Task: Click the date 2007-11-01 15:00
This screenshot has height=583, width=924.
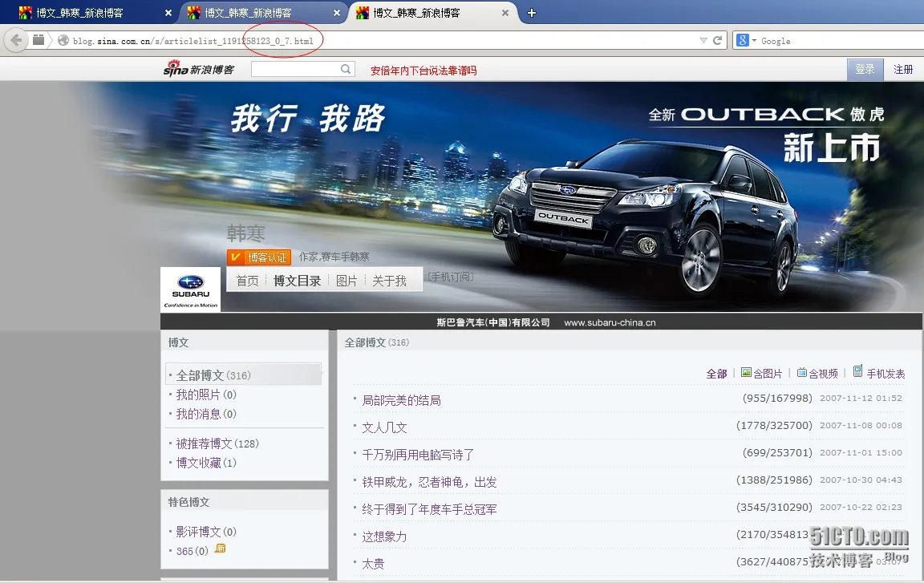Action: pyautogui.click(x=861, y=452)
